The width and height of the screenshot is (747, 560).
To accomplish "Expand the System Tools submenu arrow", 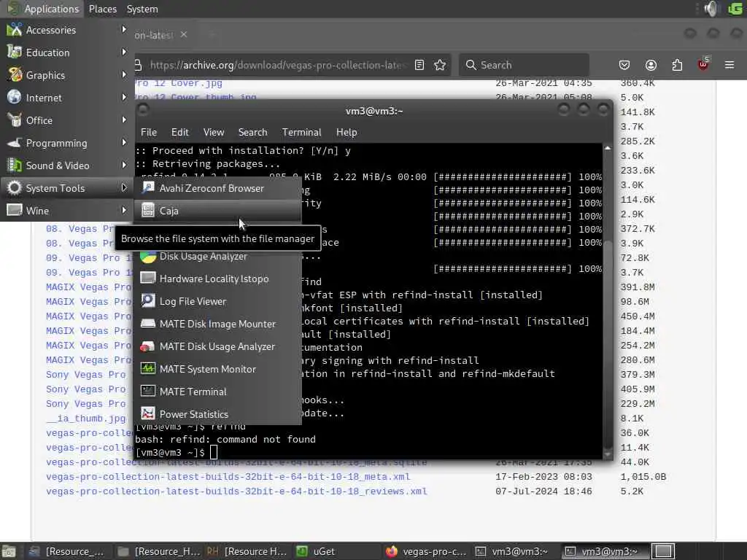I will click(124, 188).
